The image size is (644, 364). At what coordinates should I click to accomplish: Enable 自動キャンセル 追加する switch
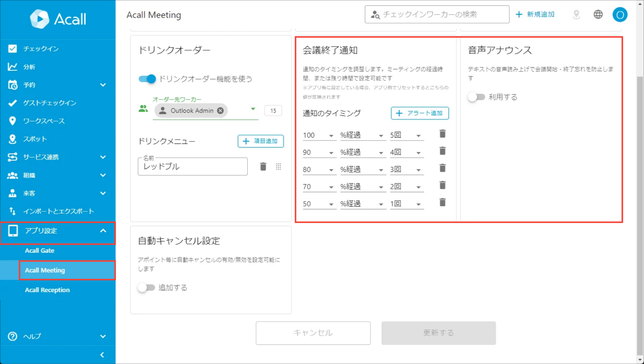[x=146, y=288]
